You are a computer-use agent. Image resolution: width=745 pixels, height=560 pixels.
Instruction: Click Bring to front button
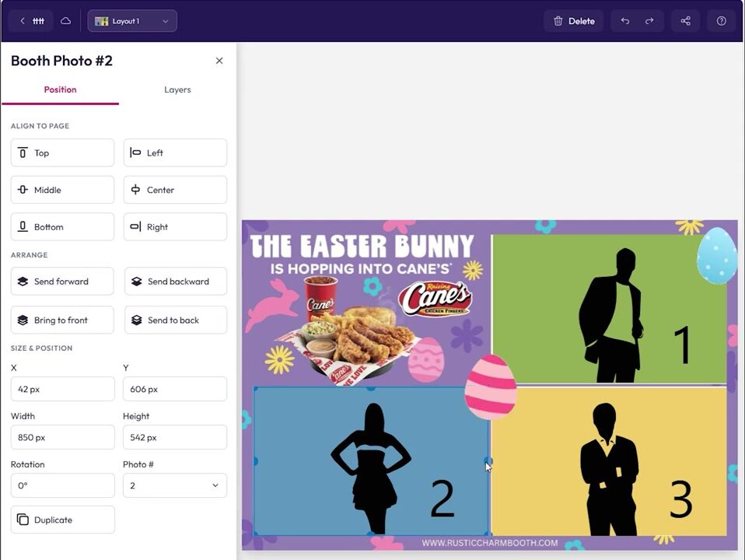click(x=62, y=320)
